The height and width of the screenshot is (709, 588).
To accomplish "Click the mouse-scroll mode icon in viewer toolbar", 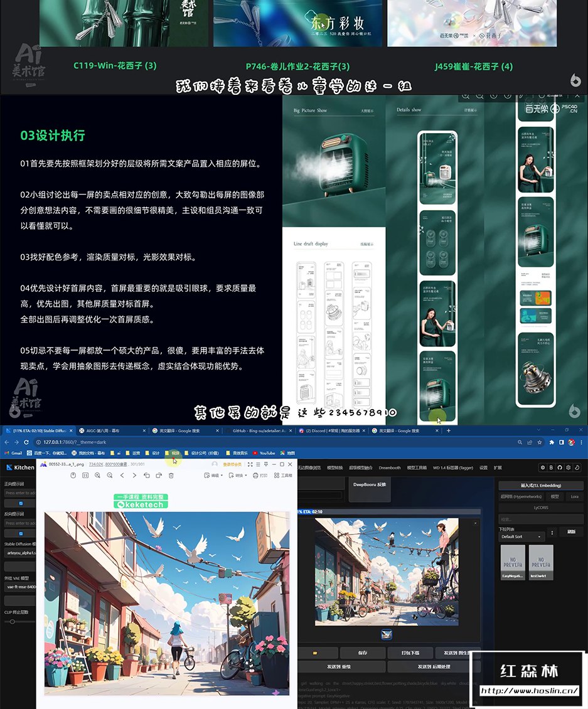I will coord(73,475).
